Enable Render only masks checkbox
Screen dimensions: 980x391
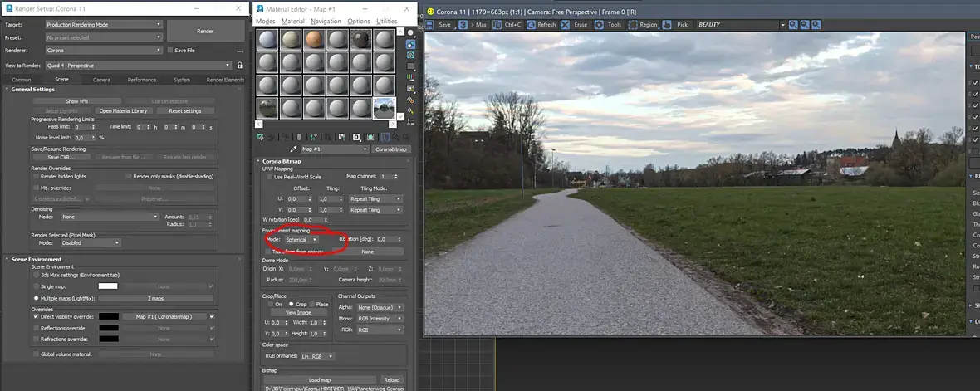click(x=128, y=177)
